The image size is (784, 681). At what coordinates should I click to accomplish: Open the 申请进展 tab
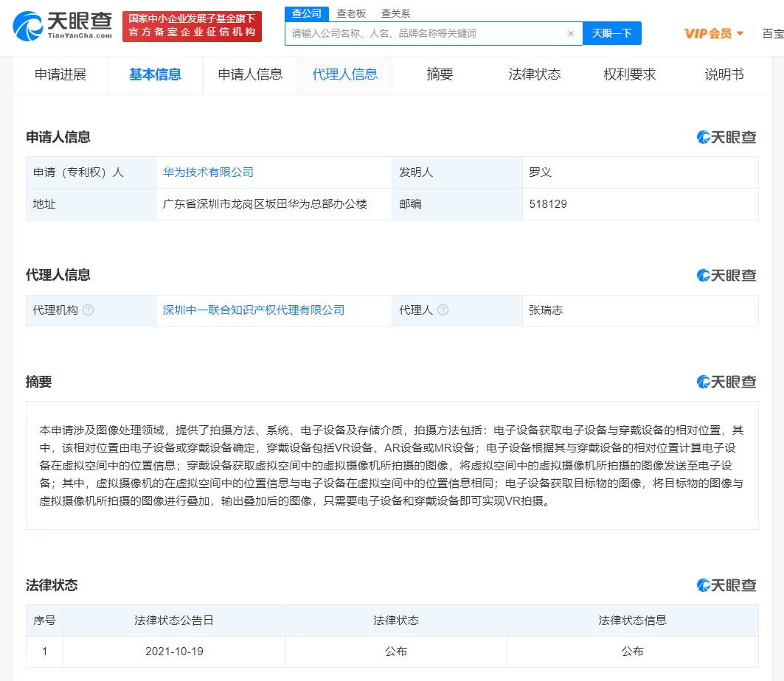coord(60,74)
